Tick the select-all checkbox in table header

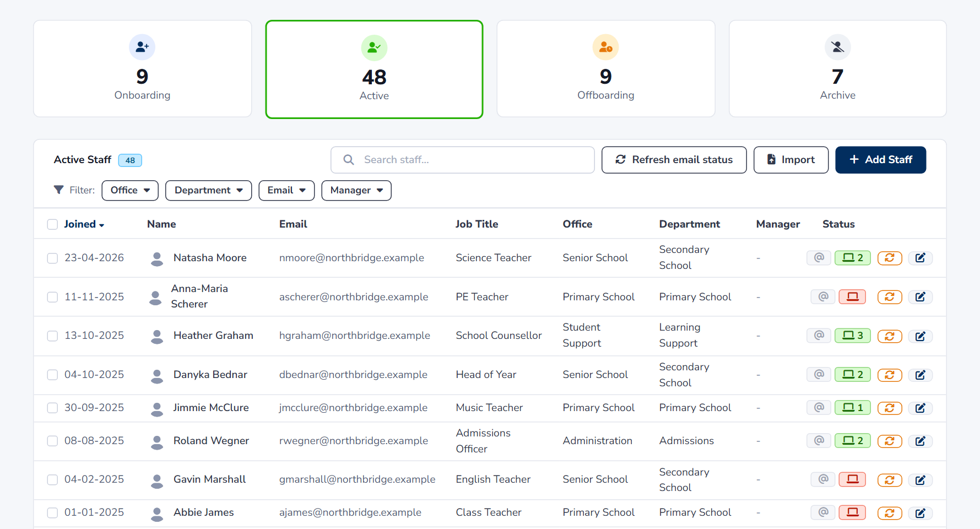(52, 224)
